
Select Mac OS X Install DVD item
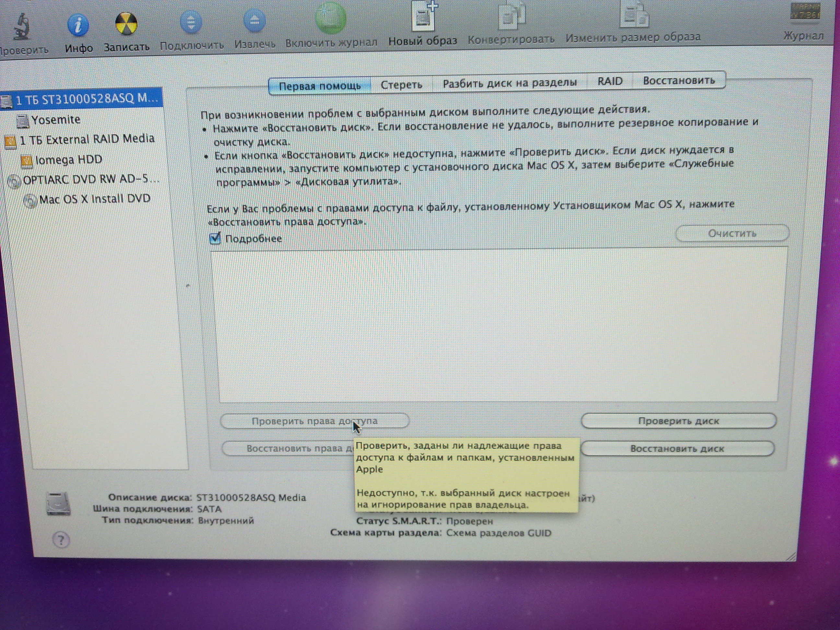(95, 199)
